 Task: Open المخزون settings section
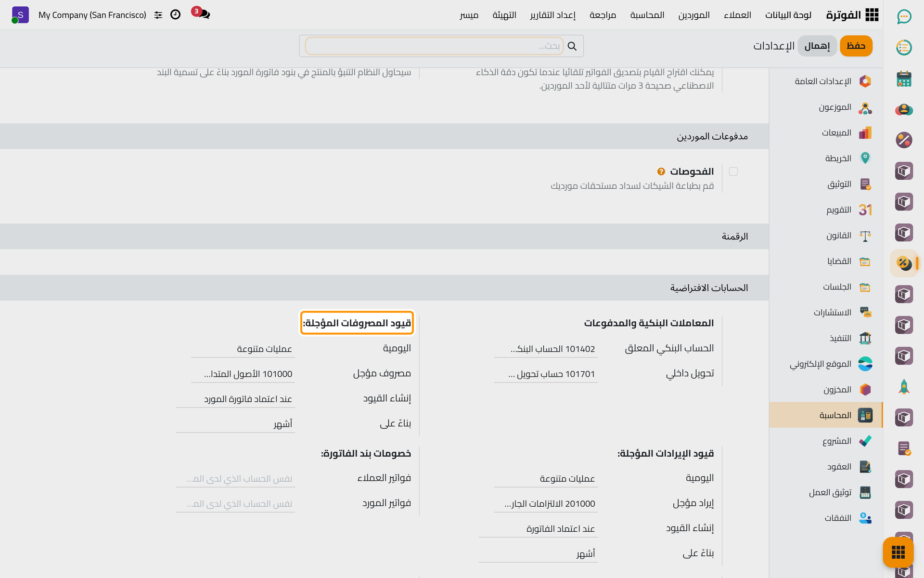(x=826, y=390)
